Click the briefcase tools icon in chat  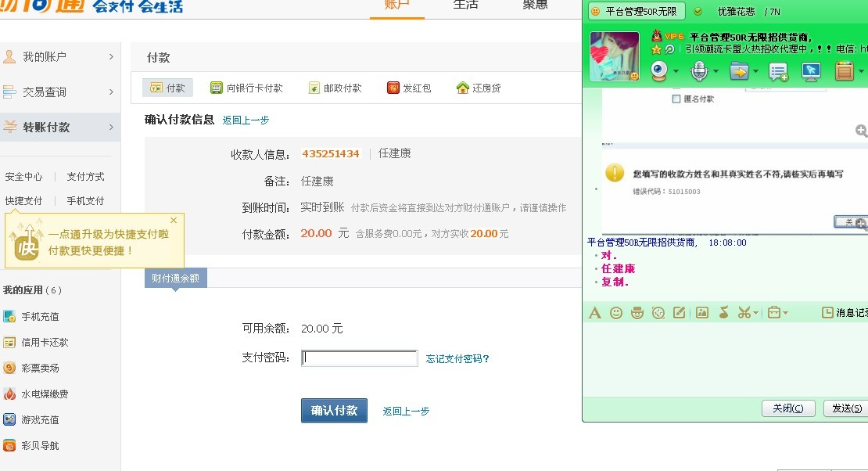coord(774,313)
